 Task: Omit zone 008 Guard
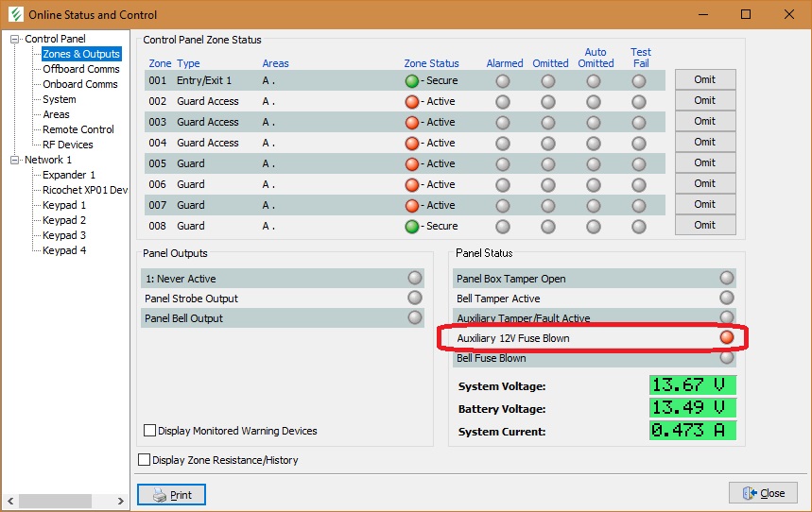(705, 225)
